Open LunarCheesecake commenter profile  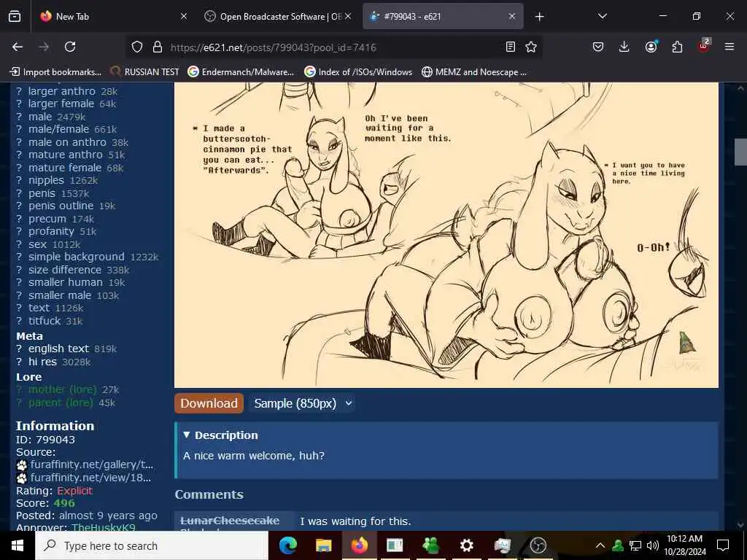[230, 521]
